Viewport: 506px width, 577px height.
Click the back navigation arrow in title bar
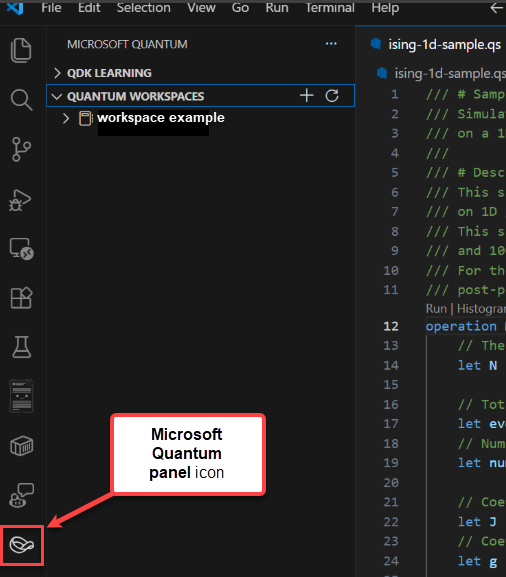(497, 7)
